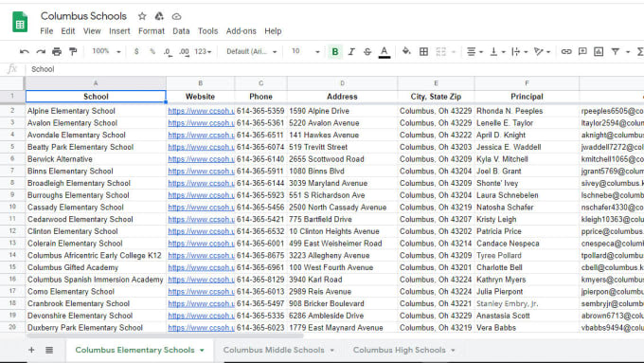This screenshot has height=363, width=644.
Task: Open Duxberry Park Elementary School website link
Action: [201, 328]
